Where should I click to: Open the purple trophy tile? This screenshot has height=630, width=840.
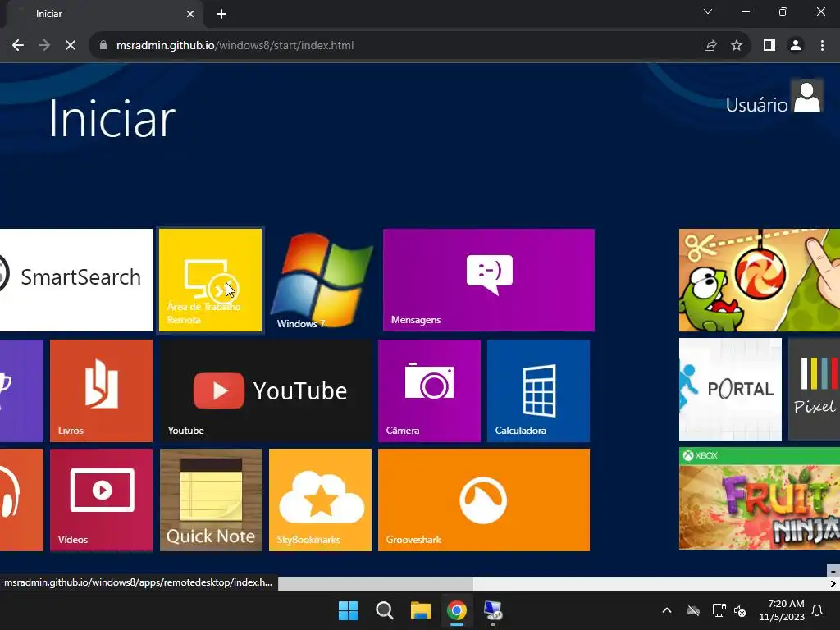coord(21,390)
